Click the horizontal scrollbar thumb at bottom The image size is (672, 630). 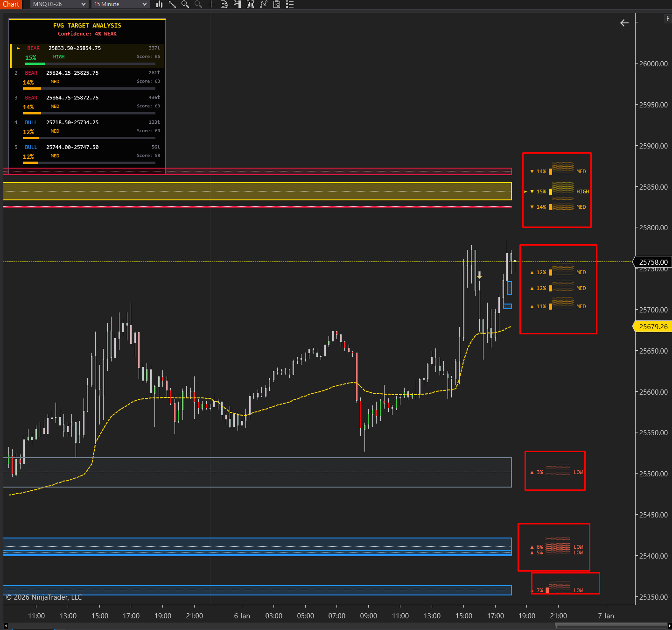(x=611, y=626)
